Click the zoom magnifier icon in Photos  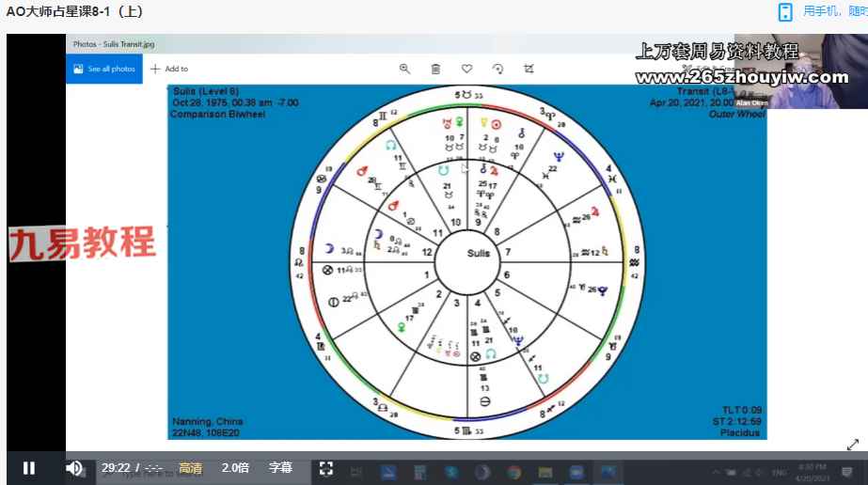click(x=404, y=69)
